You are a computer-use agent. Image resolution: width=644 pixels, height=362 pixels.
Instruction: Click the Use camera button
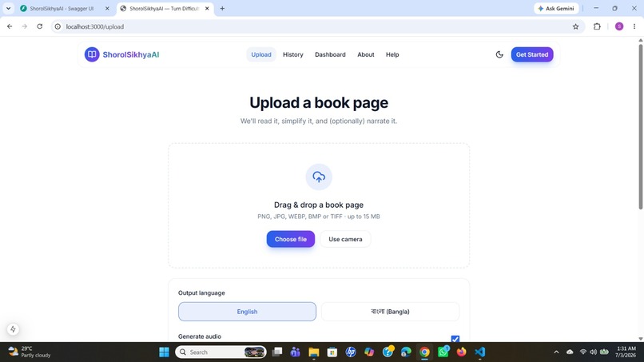[345, 239]
